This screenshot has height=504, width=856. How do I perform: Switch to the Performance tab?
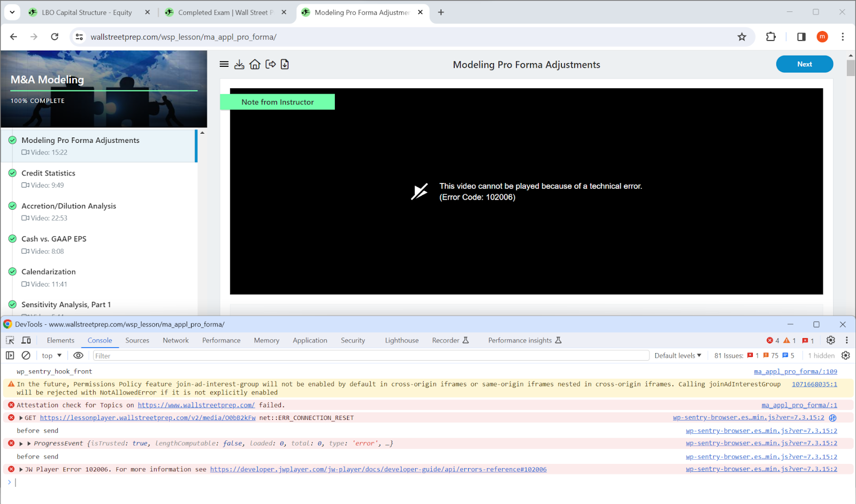click(x=221, y=340)
